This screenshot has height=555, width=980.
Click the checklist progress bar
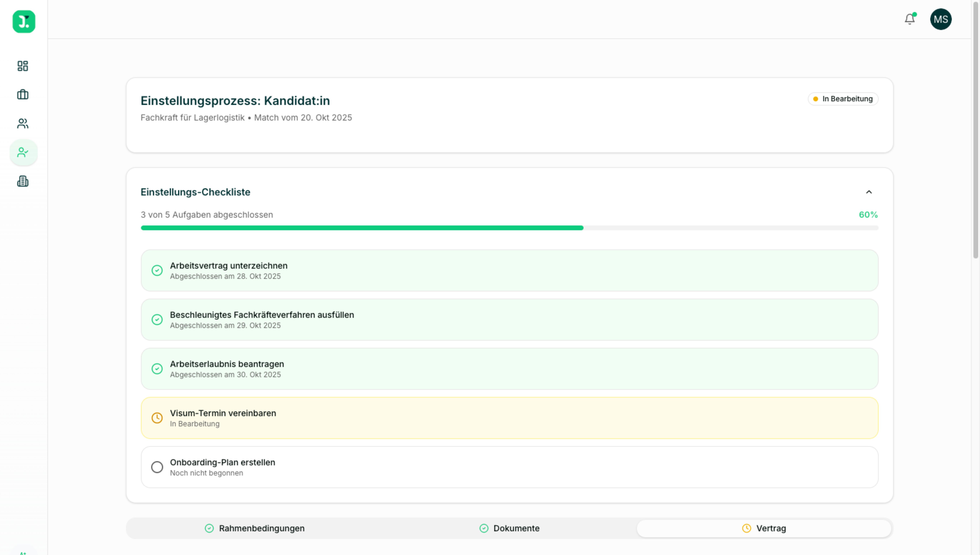[x=509, y=228]
